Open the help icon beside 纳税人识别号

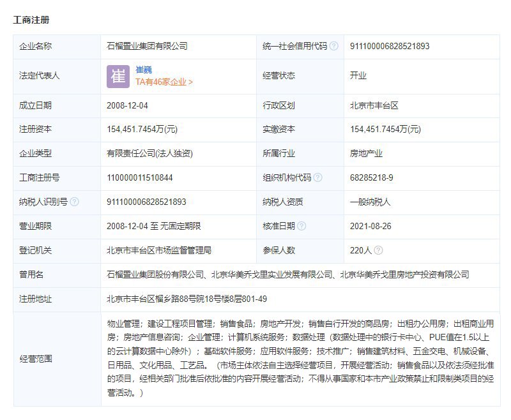(74, 202)
